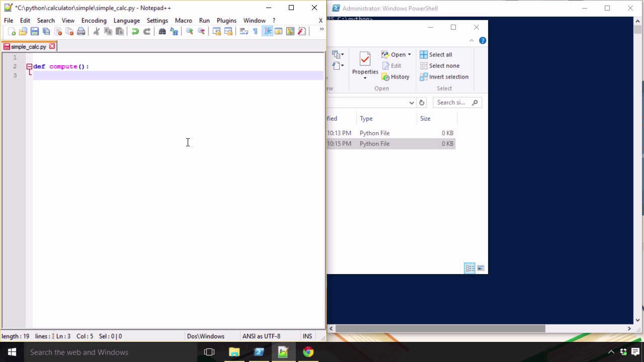Expand the Open button dropdown arrow
This screenshot has height=362, width=644.
pos(409,55)
